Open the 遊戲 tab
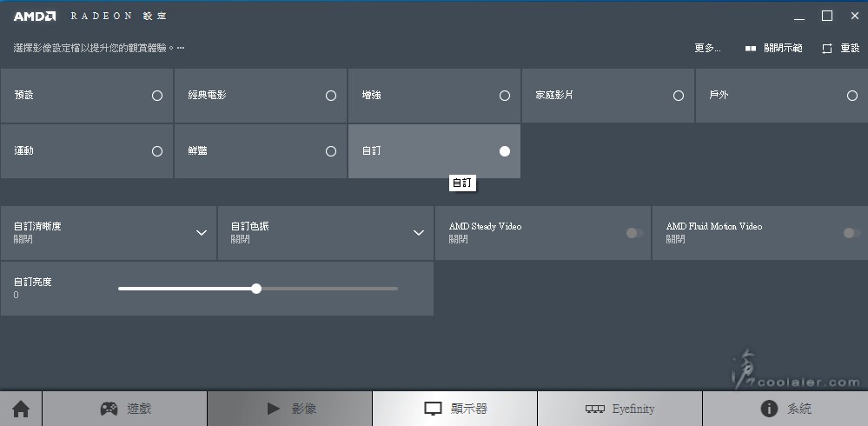Screen dimensions: 868x426 [124, 409]
